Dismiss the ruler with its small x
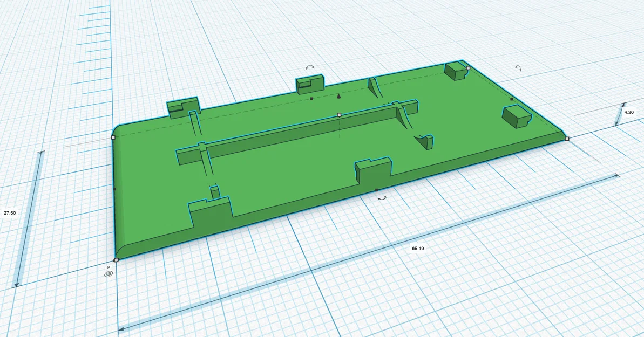This screenshot has height=337, width=644. [x=109, y=267]
